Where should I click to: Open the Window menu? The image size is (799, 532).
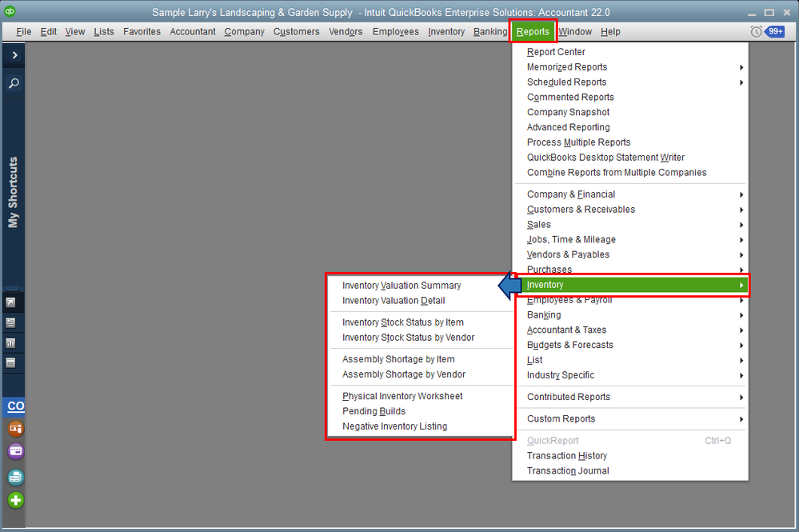point(575,31)
